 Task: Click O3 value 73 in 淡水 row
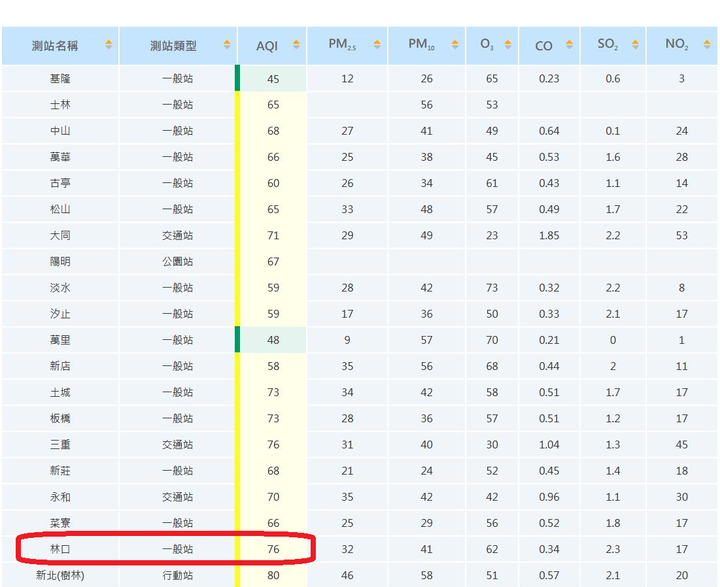[x=492, y=288]
